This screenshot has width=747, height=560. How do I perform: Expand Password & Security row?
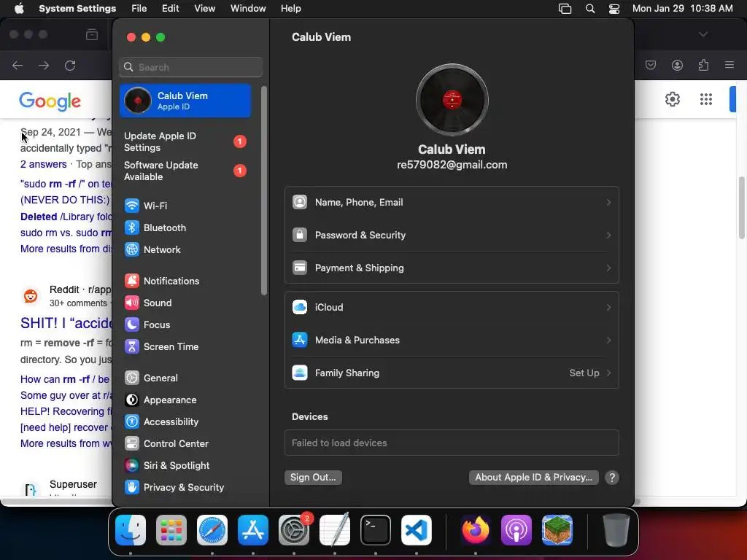coord(452,236)
